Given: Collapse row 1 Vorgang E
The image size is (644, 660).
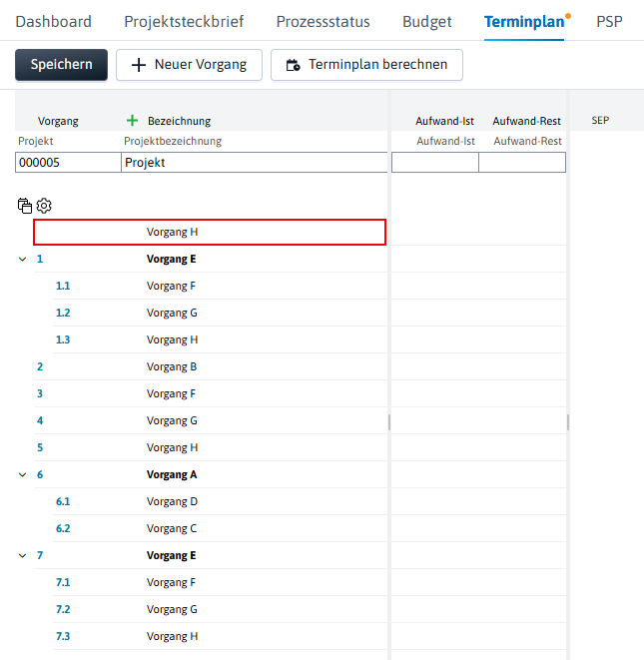Looking at the screenshot, I should (22, 260).
